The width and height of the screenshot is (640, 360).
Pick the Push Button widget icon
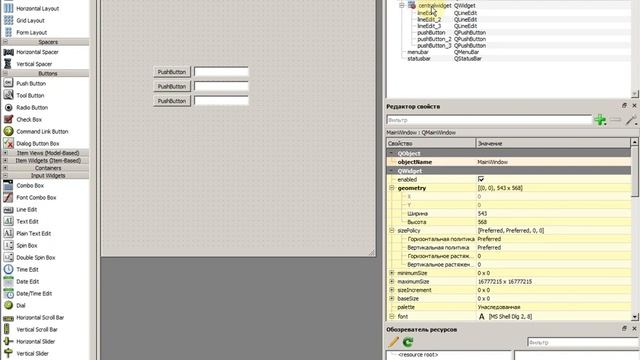click(8, 83)
